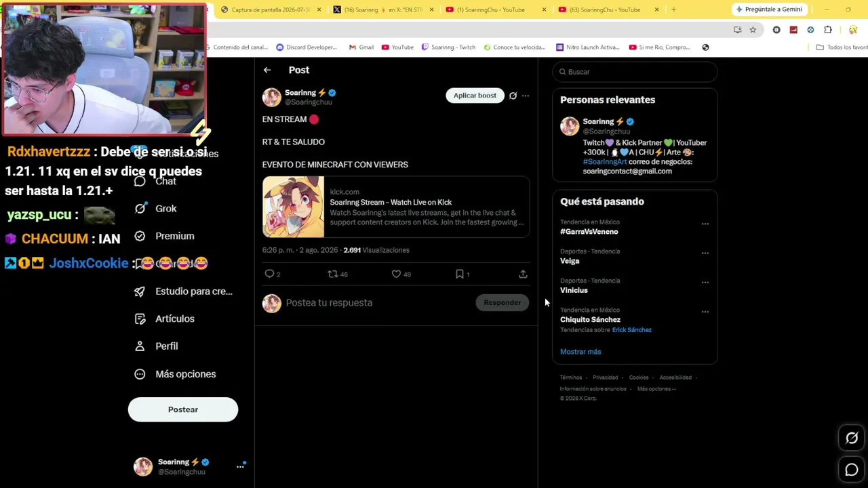The image size is (868, 488).
Task: Repost the tweet with the retweet icon
Action: click(332, 274)
